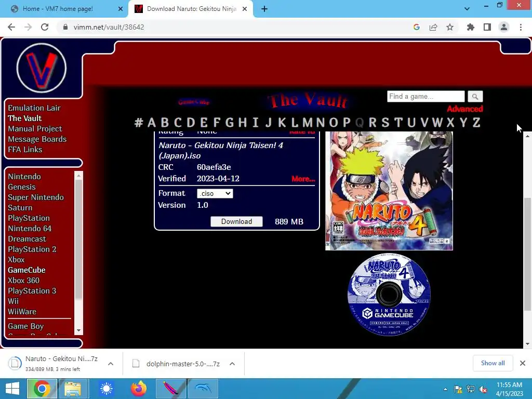Viewport: 532px width, 399px height.
Task: Click the Google icon in address bar
Action: (417, 27)
